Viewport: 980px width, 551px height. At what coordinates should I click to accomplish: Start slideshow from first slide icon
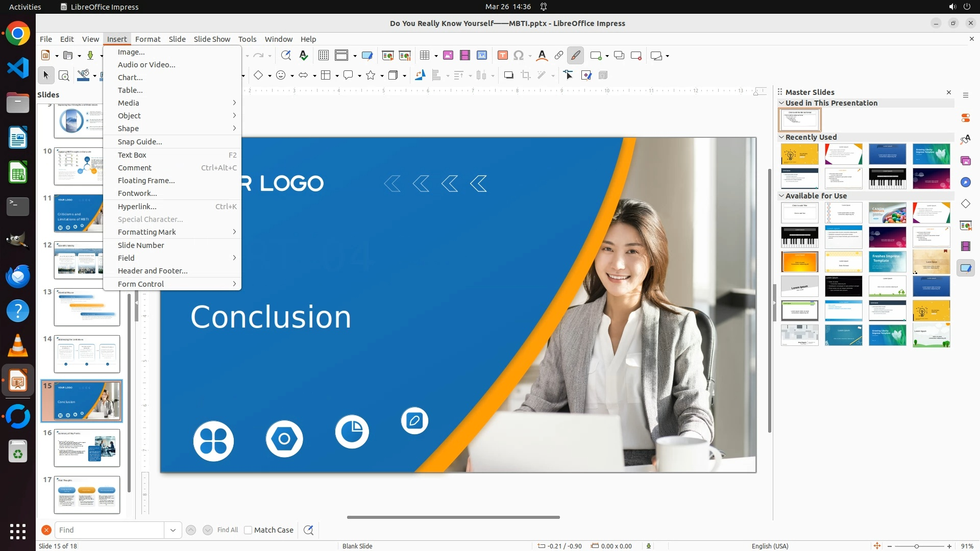[388, 56]
